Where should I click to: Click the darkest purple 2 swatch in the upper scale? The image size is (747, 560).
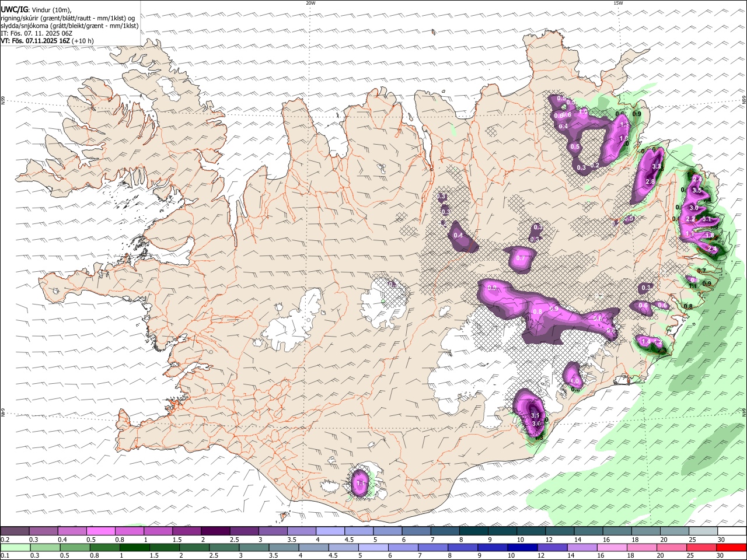[215, 531]
